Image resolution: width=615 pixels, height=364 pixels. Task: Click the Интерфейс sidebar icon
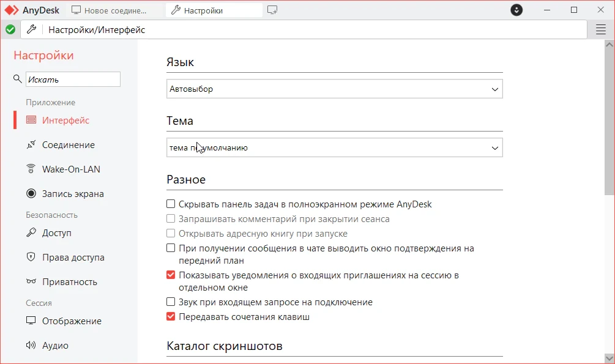tap(31, 120)
